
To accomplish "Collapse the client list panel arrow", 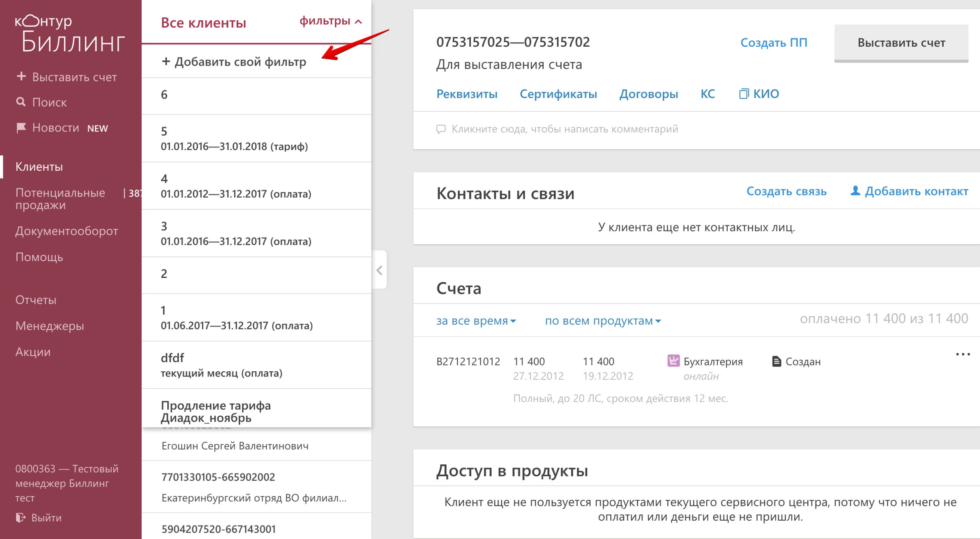I will pyautogui.click(x=379, y=270).
